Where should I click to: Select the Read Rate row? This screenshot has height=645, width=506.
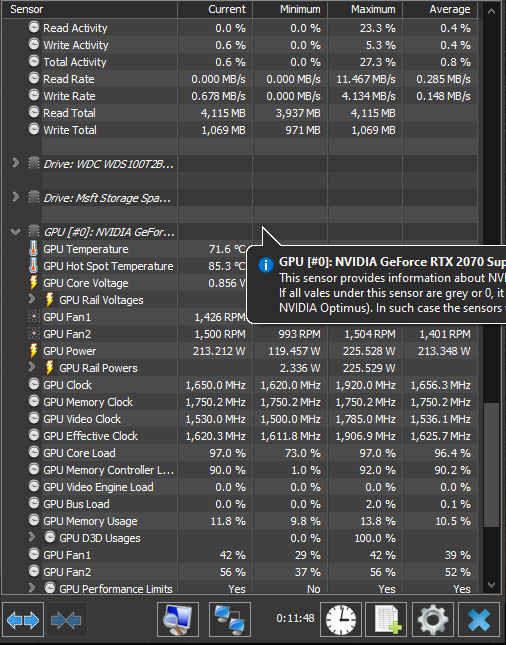(x=240, y=79)
